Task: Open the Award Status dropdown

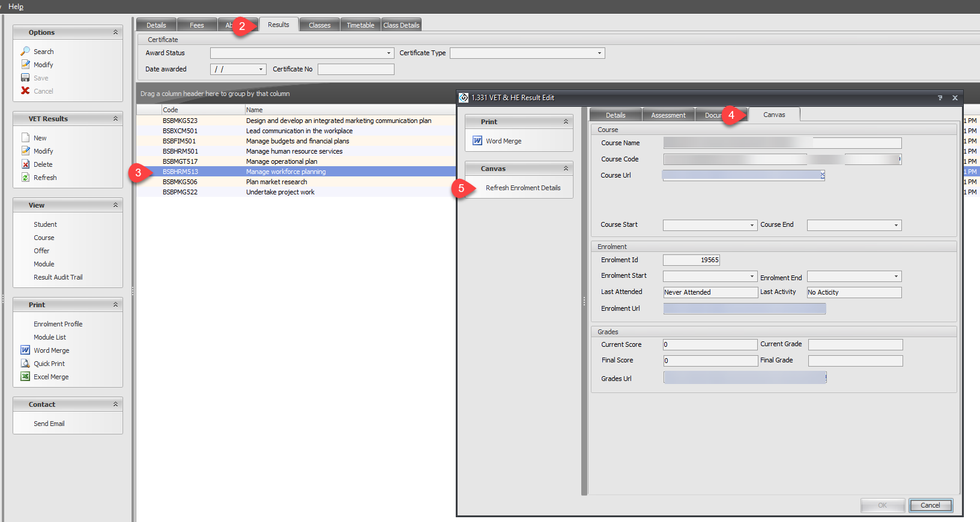Action: pos(389,53)
